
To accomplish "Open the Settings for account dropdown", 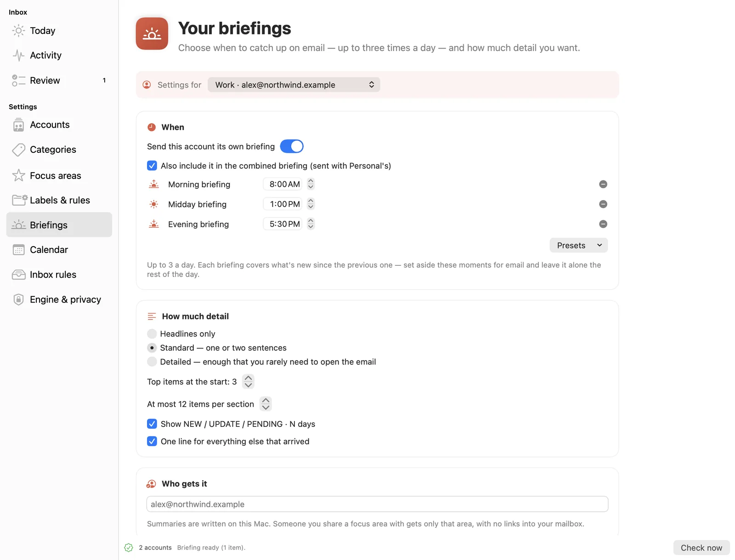I will tap(294, 85).
